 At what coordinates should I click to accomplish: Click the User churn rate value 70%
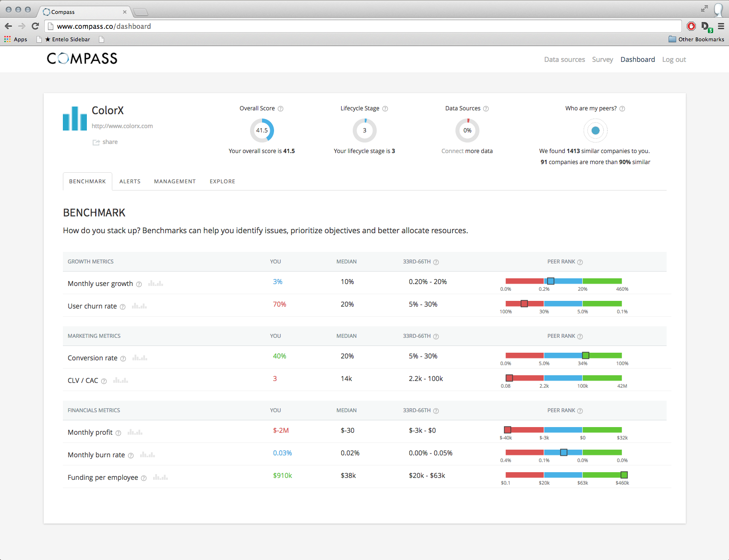(279, 304)
